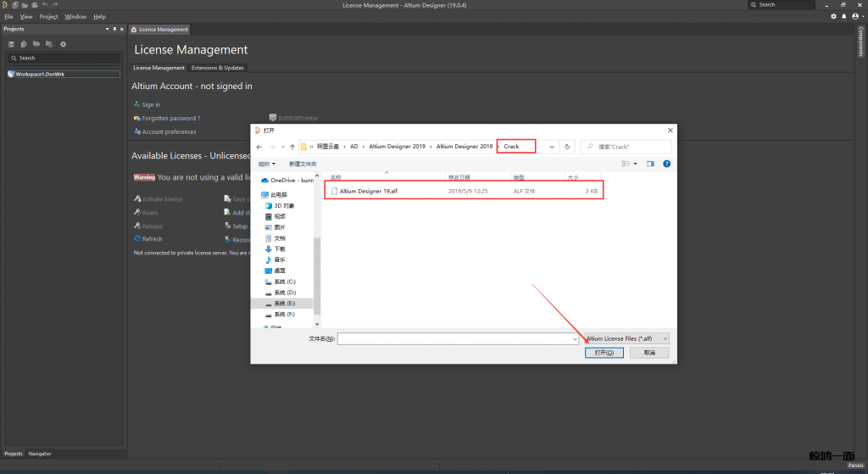
Task: Open the Project menu
Action: (48, 16)
